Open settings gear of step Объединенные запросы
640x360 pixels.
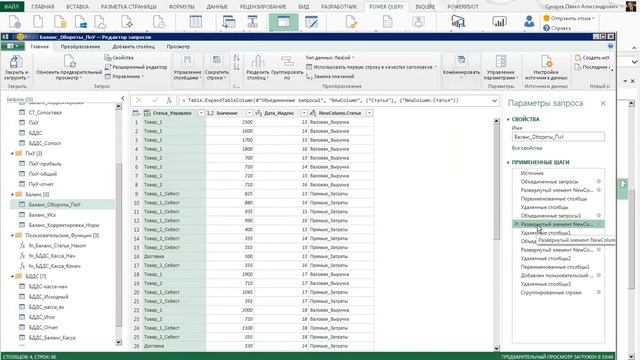tap(599, 181)
